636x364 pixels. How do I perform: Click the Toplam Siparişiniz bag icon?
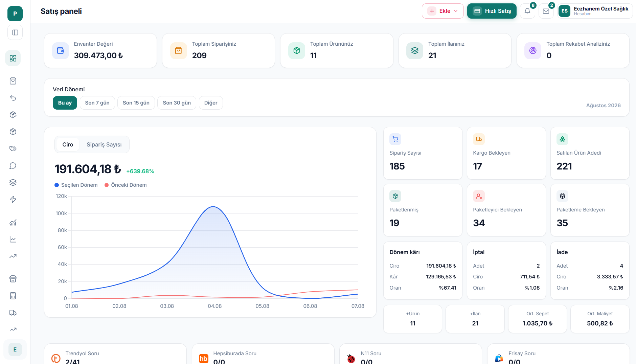[179, 50]
